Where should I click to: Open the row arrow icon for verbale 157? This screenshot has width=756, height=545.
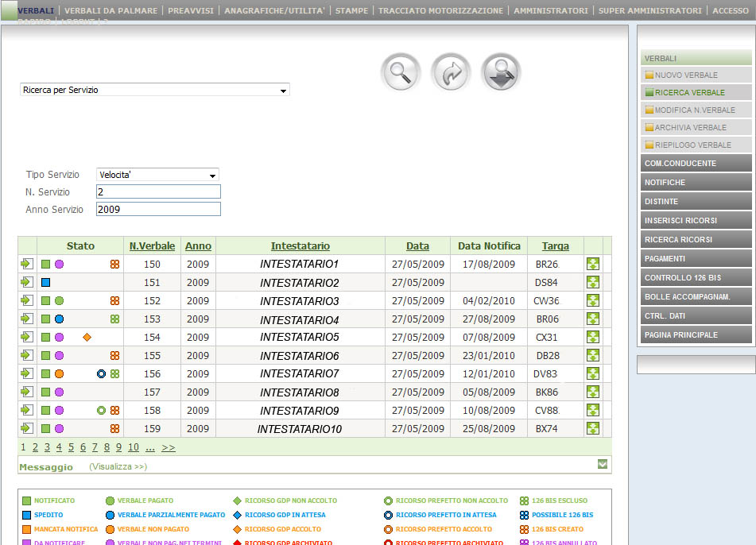pos(27,392)
